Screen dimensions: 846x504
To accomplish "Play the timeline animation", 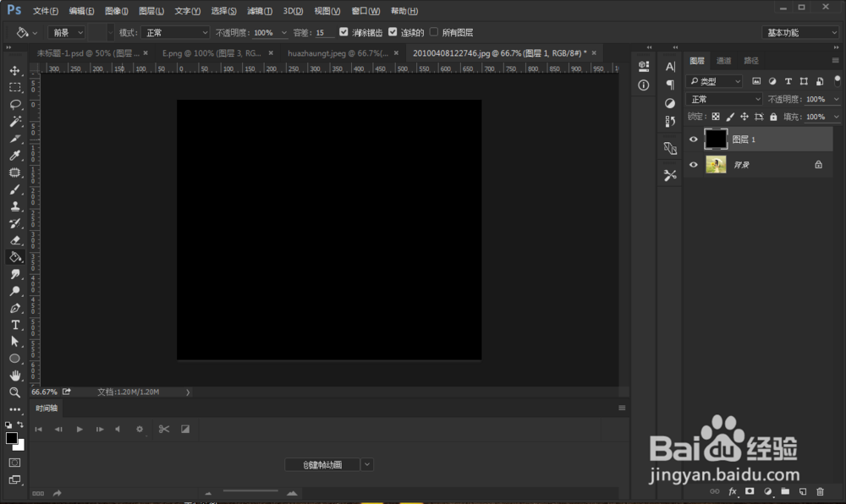I will pos(80,429).
